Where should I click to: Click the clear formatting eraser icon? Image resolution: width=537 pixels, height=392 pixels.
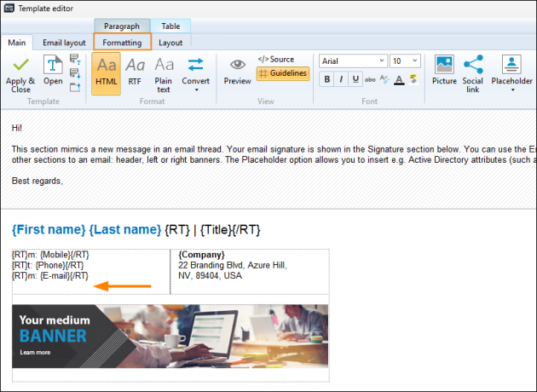(x=384, y=79)
